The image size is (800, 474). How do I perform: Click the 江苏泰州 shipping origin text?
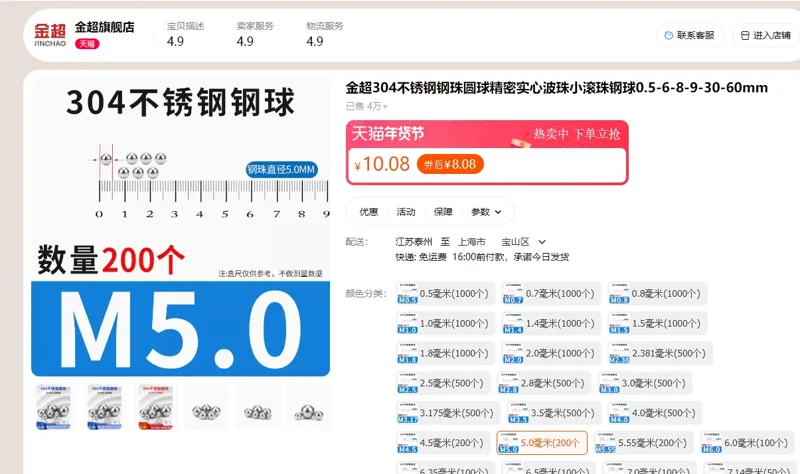[414, 242]
